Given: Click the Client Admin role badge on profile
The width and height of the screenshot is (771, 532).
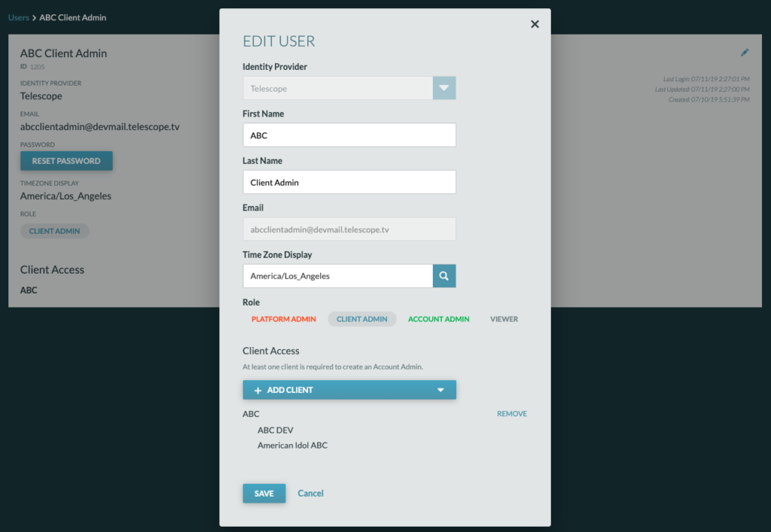Looking at the screenshot, I should click(x=54, y=231).
